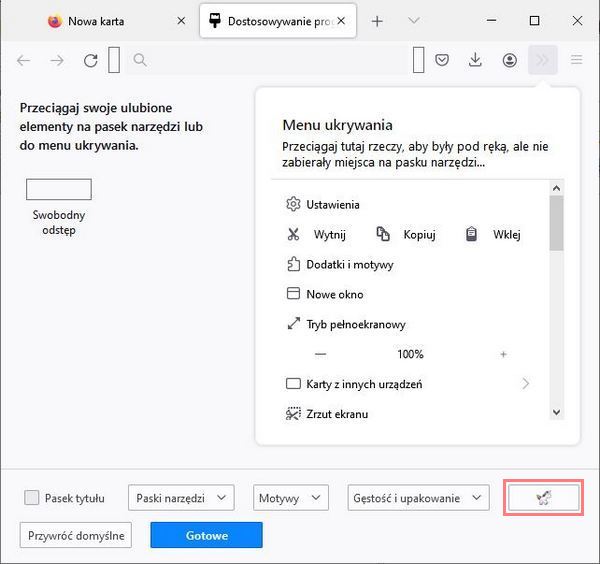Screen dimensions: 600x564
Task: Click Przywróć domyślne button
Action: [75, 535]
